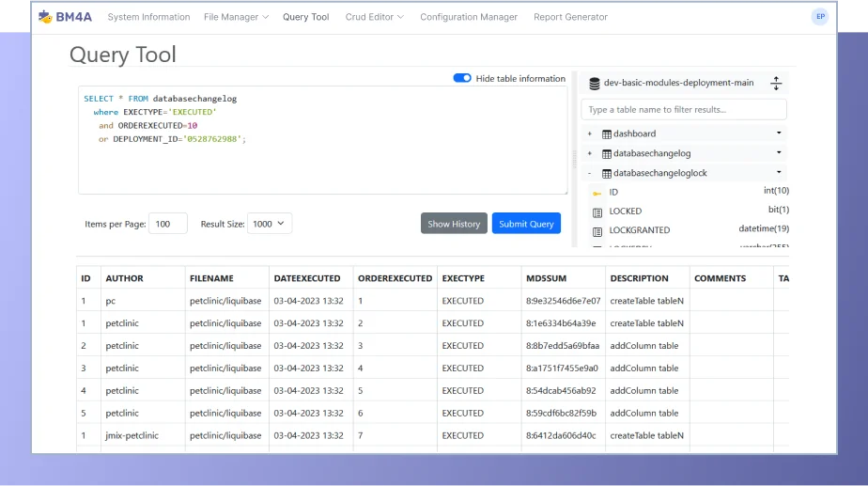The image size is (868, 486).
Task: Open the EP user avatar
Action: (820, 17)
